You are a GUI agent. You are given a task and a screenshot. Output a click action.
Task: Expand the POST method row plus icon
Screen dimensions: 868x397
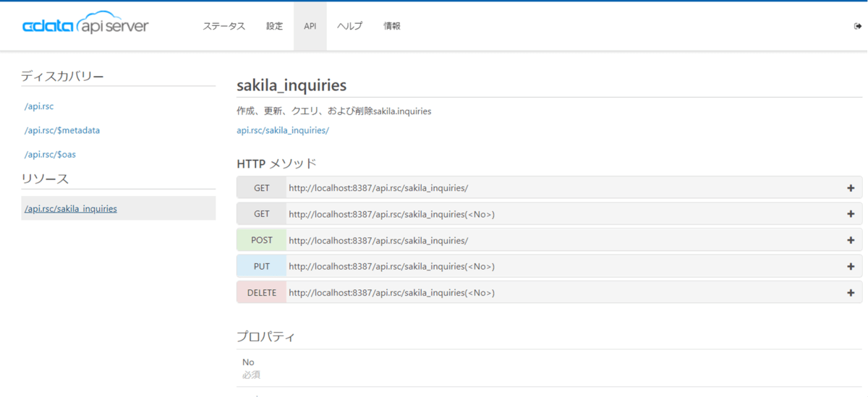851,240
